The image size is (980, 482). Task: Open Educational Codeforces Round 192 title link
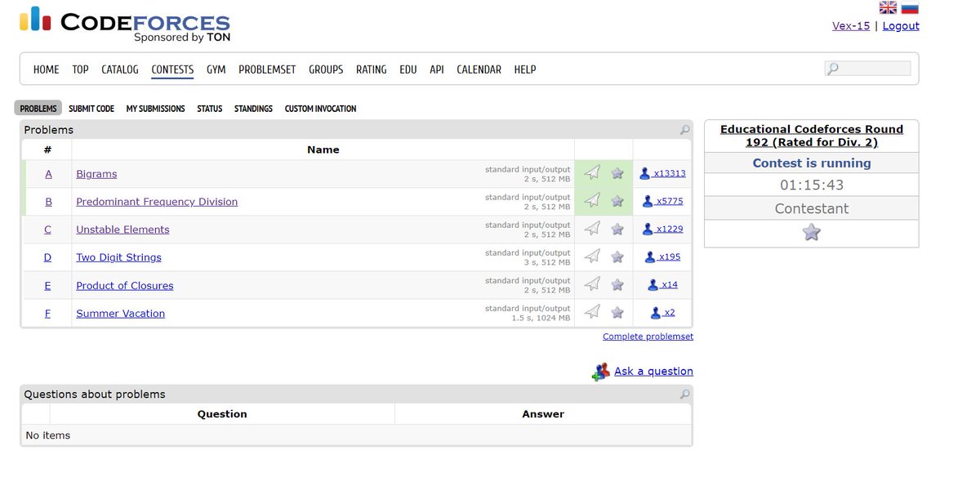click(811, 136)
